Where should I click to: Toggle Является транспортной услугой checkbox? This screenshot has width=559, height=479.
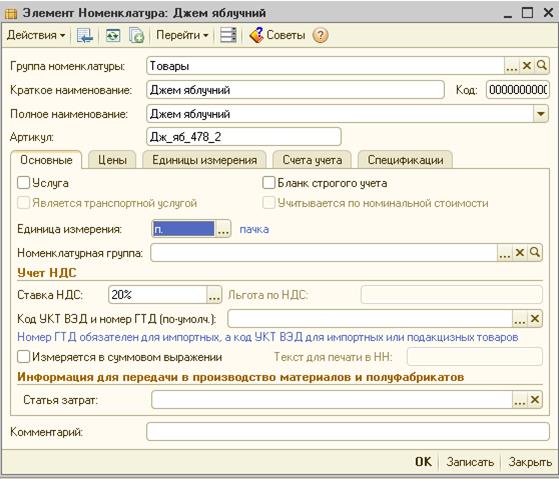pos(24,203)
